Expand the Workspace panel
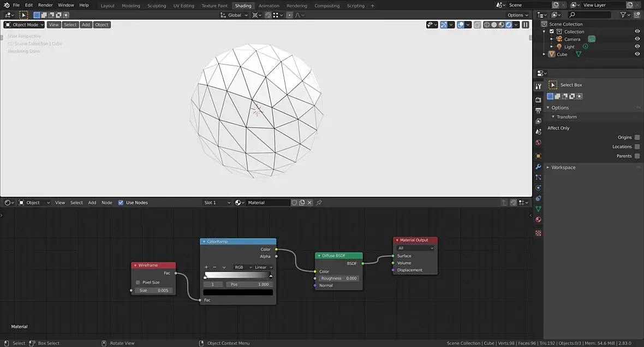 pyautogui.click(x=563, y=167)
